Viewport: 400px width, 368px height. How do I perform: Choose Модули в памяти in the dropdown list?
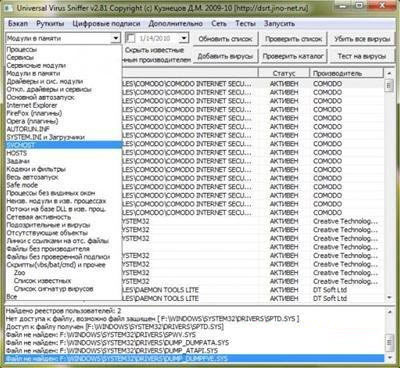click(x=63, y=73)
